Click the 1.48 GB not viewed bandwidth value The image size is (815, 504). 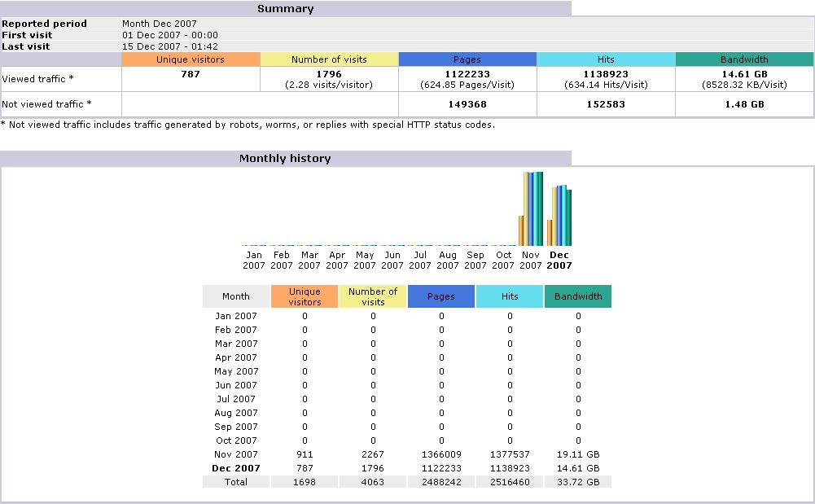[744, 104]
